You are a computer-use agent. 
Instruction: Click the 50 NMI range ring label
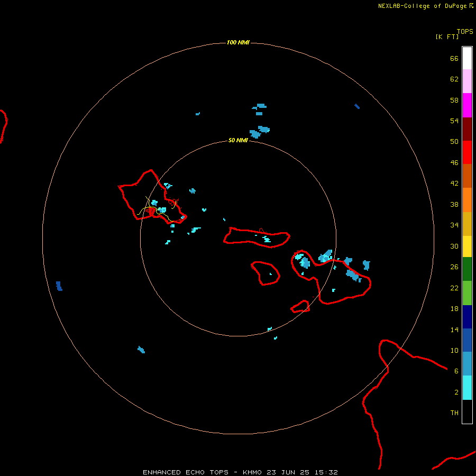pos(238,140)
